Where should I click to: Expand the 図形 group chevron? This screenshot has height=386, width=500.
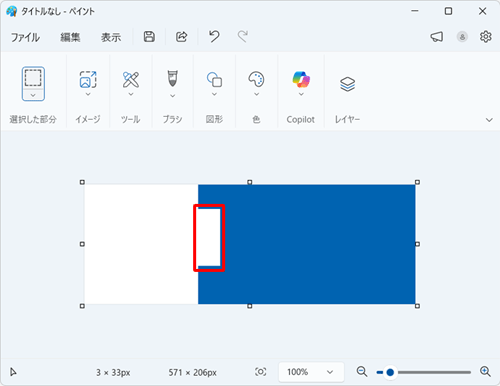point(214,94)
